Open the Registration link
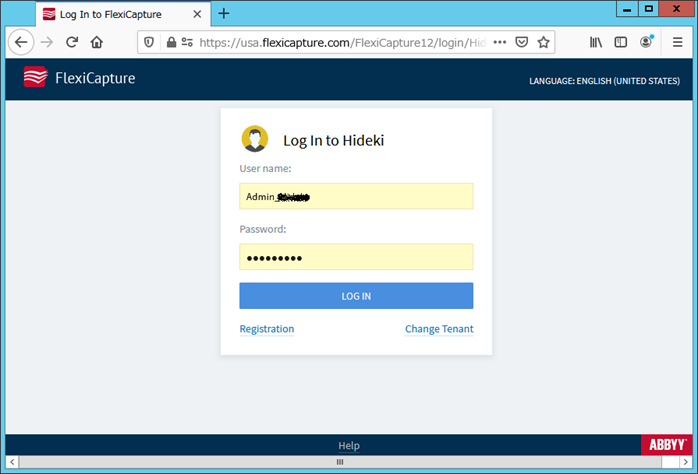 coord(267,329)
